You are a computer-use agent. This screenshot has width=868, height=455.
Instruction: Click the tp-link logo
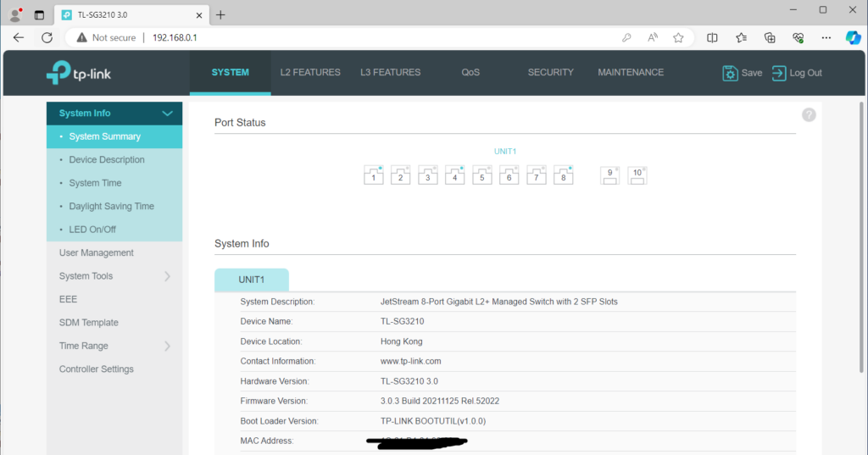tap(79, 73)
